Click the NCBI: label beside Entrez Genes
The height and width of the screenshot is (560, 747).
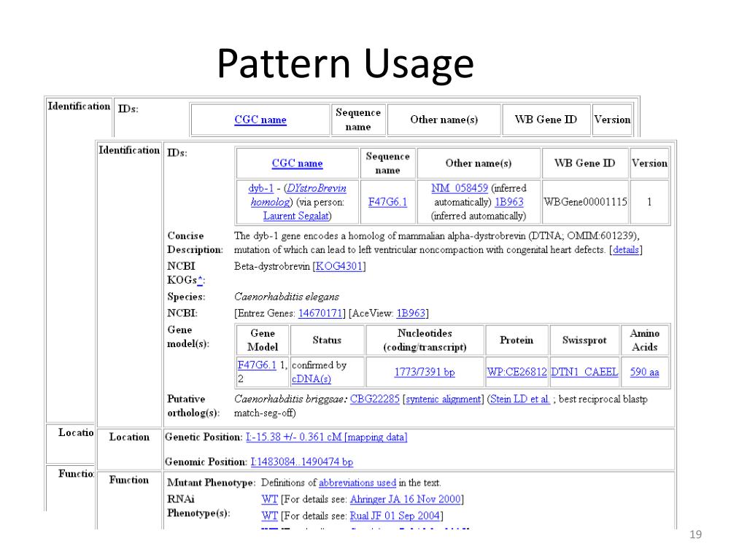(x=182, y=314)
